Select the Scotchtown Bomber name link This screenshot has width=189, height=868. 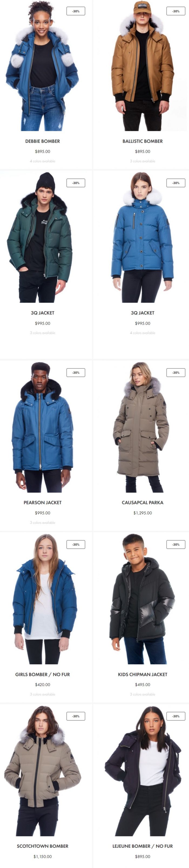(42, 846)
